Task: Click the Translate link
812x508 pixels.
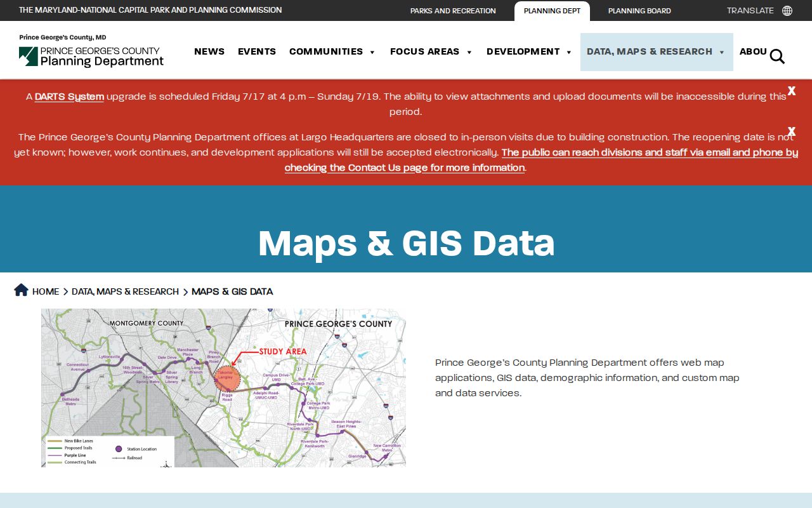Action: (750, 11)
